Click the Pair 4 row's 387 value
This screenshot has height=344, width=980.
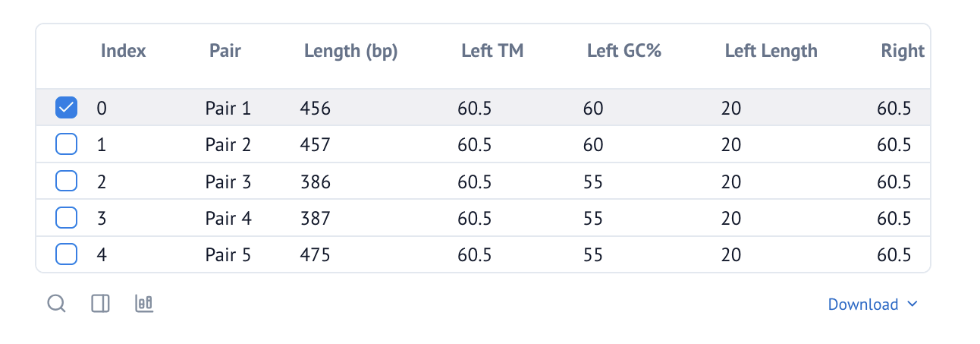(x=316, y=218)
